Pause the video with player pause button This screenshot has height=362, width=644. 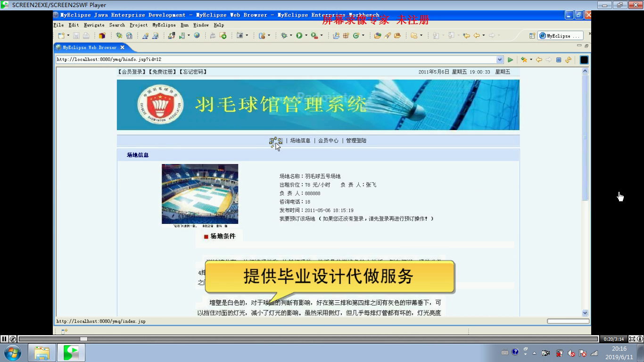click(x=4, y=338)
